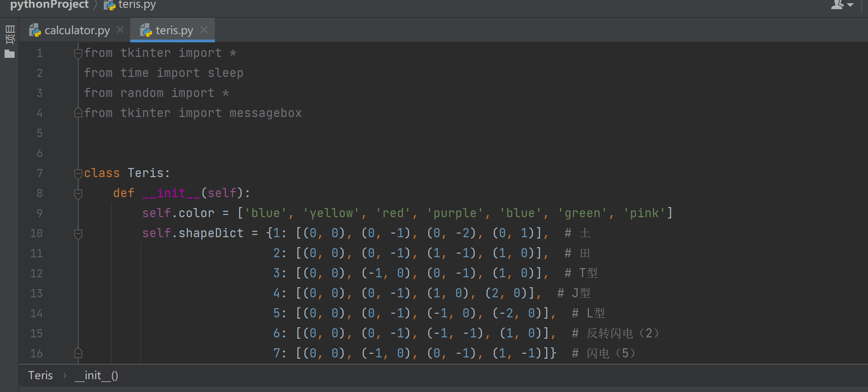Switch to the calculator.py tab

coord(76,30)
